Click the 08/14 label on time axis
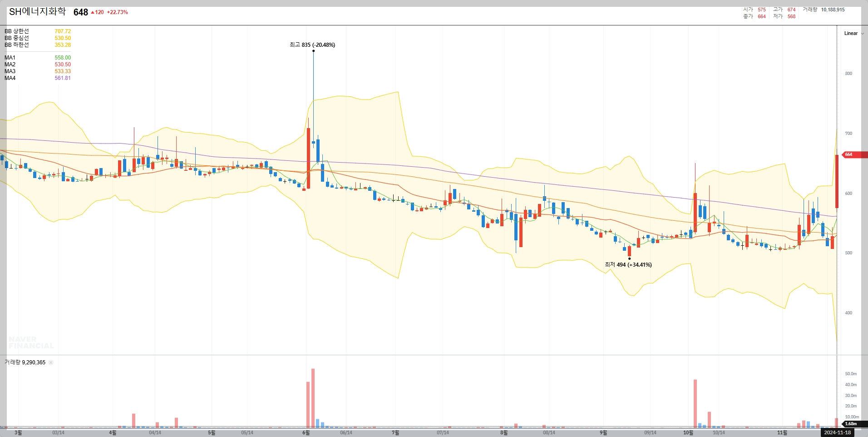 (549, 432)
